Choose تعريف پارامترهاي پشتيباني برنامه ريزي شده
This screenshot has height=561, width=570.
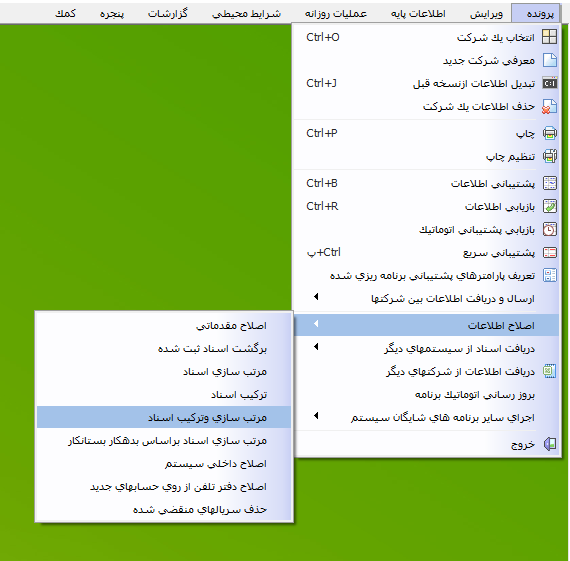(x=426, y=275)
